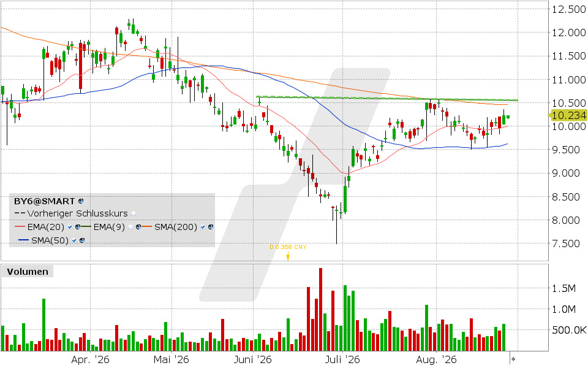Click the 1.5M volume axis label
The width and height of the screenshot is (588, 368).
tap(563, 288)
